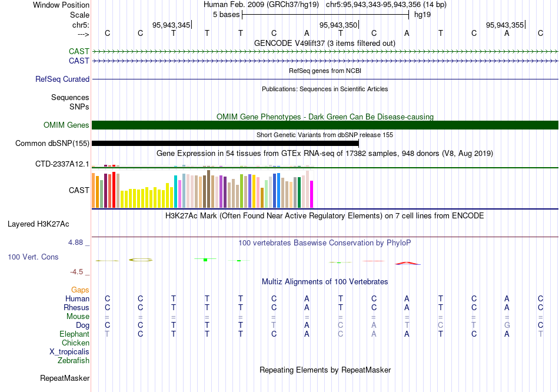This screenshot has width=559, height=392.
Task: Click the magenta bar in GTEx chart
Action: 311,194
